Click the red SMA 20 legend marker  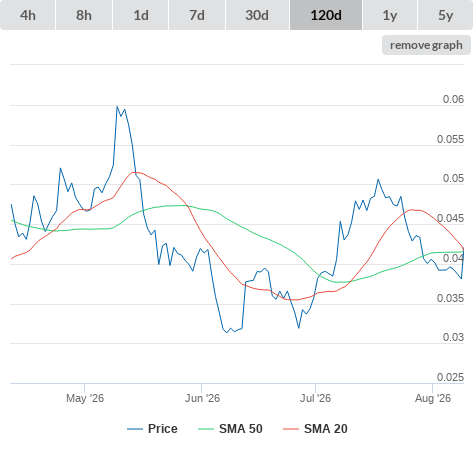[x=291, y=429]
